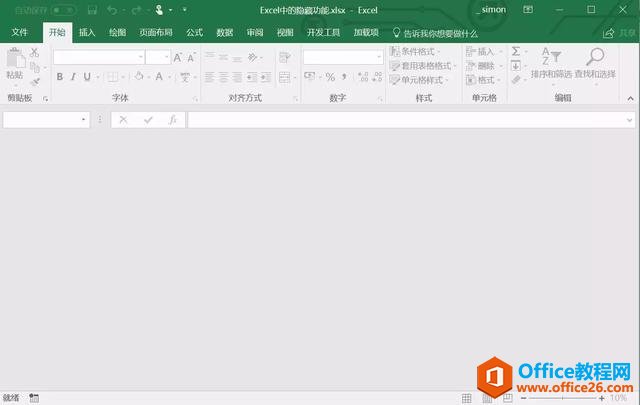Click Sort and Filter icon
The image size is (640, 405).
(551, 62)
